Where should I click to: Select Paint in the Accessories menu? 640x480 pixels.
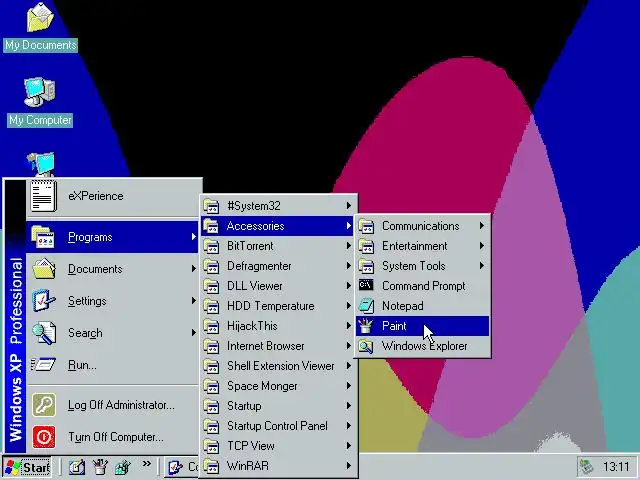[x=422, y=326]
